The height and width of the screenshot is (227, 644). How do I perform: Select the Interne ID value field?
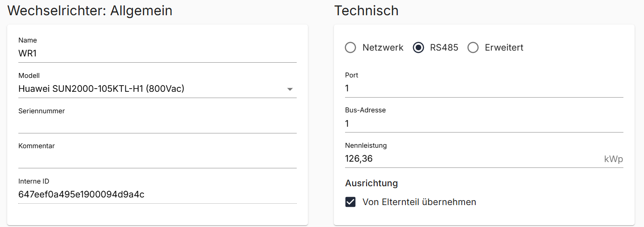[x=157, y=194]
